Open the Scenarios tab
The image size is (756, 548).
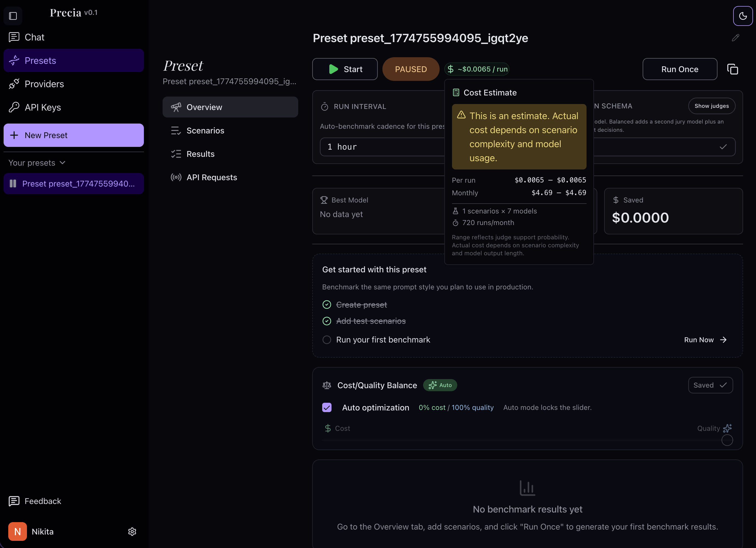coord(205,131)
